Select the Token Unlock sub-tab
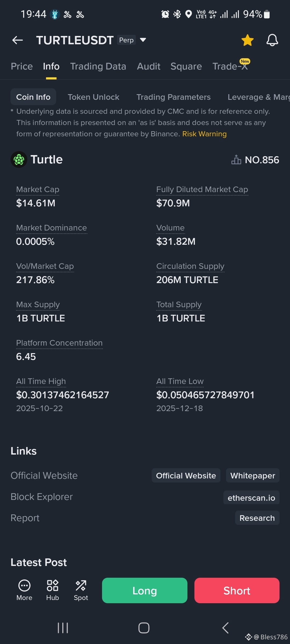This screenshot has width=290, height=644. [x=93, y=97]
